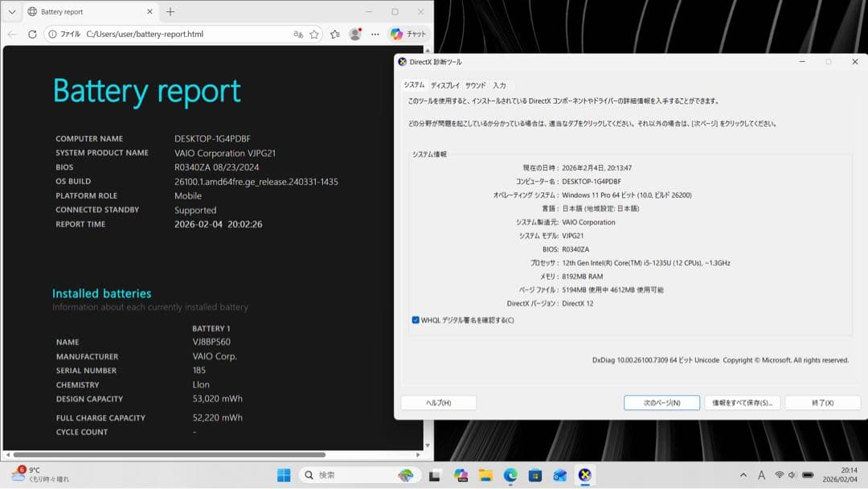Click the network icon in the system tray
The image size is (868, 489).
[779, 475]
